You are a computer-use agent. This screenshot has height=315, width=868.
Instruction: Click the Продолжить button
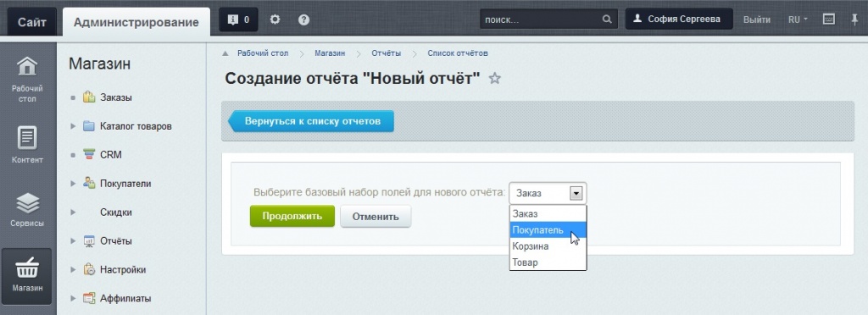coord(292,216)
